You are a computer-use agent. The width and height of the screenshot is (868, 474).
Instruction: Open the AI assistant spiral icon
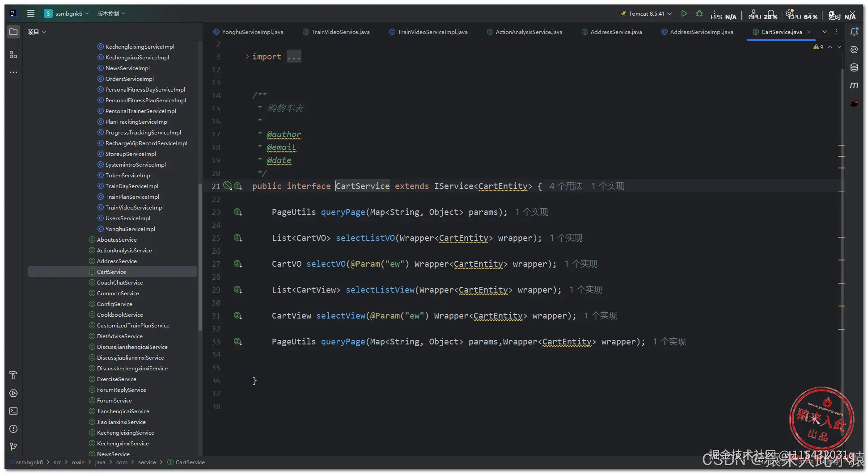tap(854, 50)
